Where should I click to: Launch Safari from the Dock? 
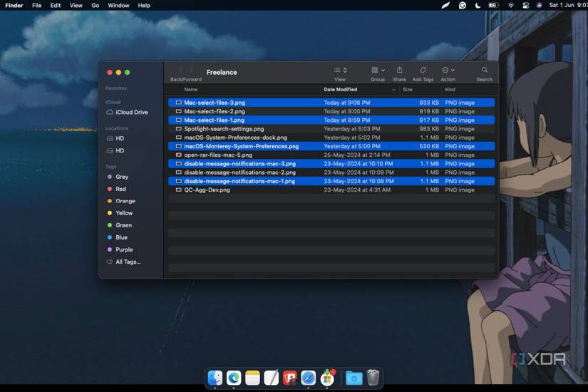coord(308,378)
